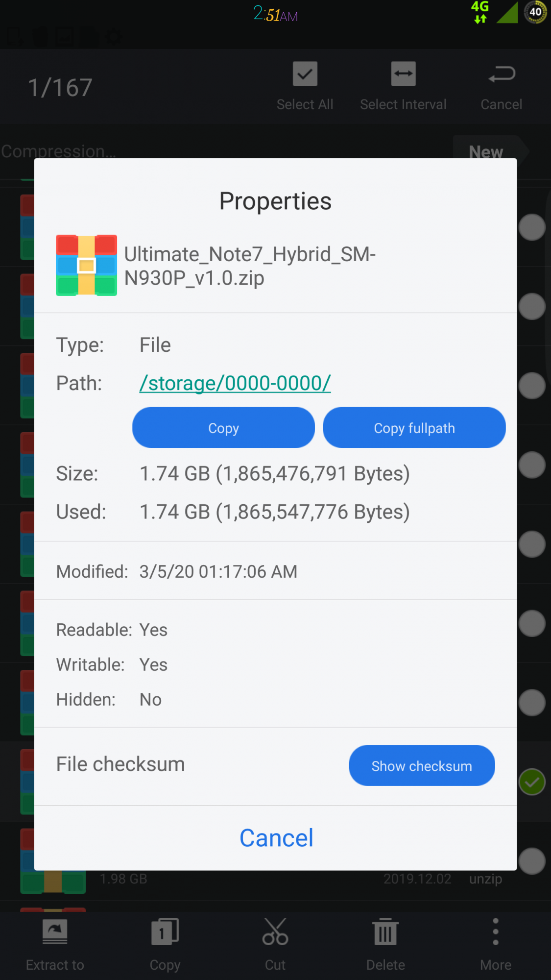Tap the Cut scissors icon
This screenshot has width=551, height=980.
(275, 931)
